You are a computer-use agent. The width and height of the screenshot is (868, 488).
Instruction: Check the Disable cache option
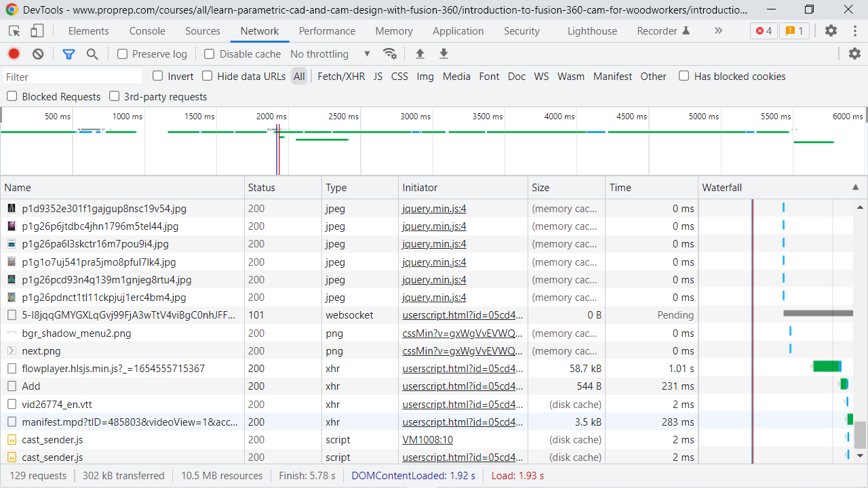pos(210,54)
